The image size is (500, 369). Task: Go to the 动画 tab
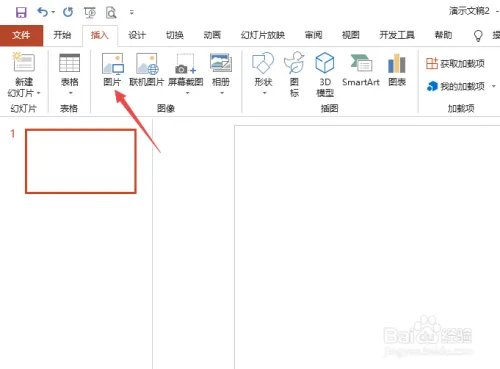point(212,35)
